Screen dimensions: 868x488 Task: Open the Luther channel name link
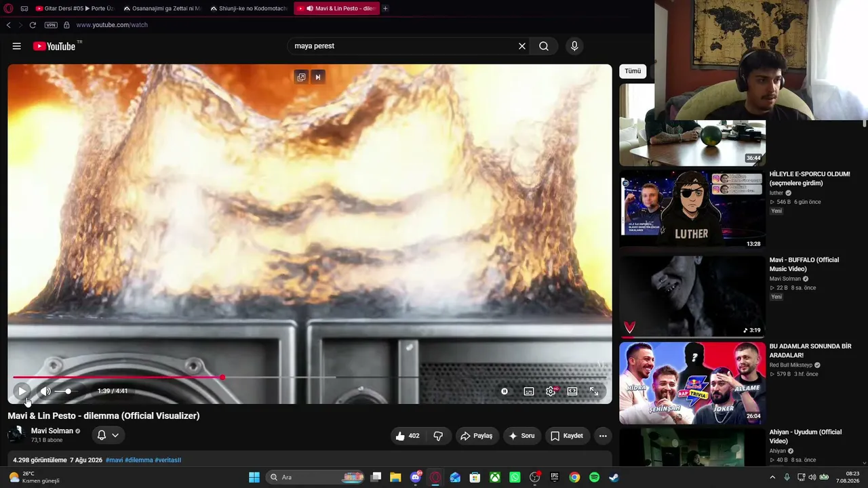pos(776,193)
